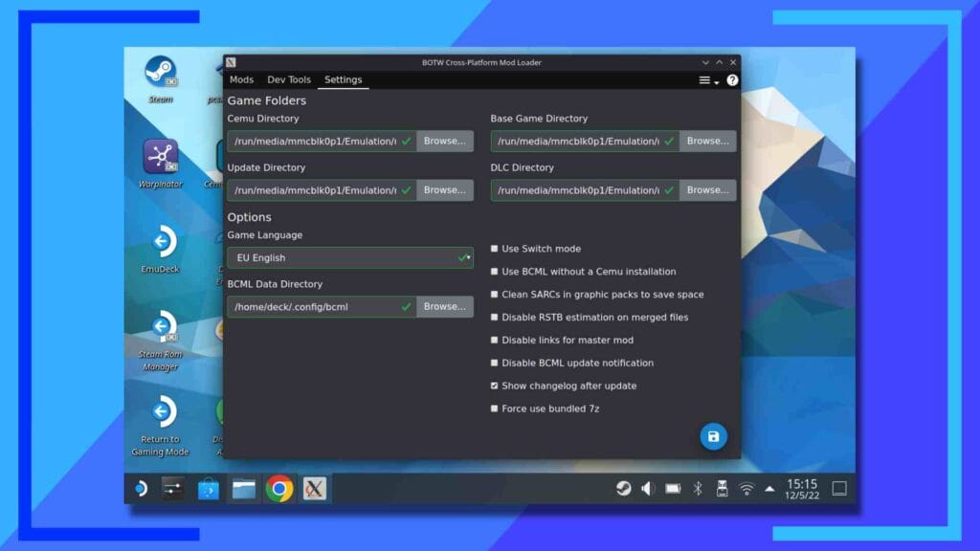Focus the Update Directory path field

322,190
